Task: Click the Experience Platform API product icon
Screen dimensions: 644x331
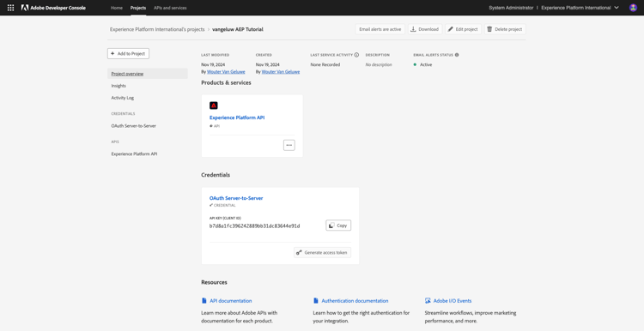Action: click(214, 105)
